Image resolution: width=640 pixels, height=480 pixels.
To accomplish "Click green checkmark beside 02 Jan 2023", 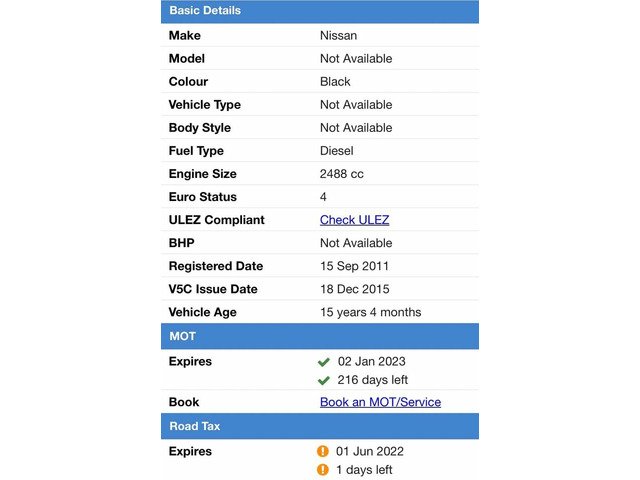I will (x=324, y=362).
